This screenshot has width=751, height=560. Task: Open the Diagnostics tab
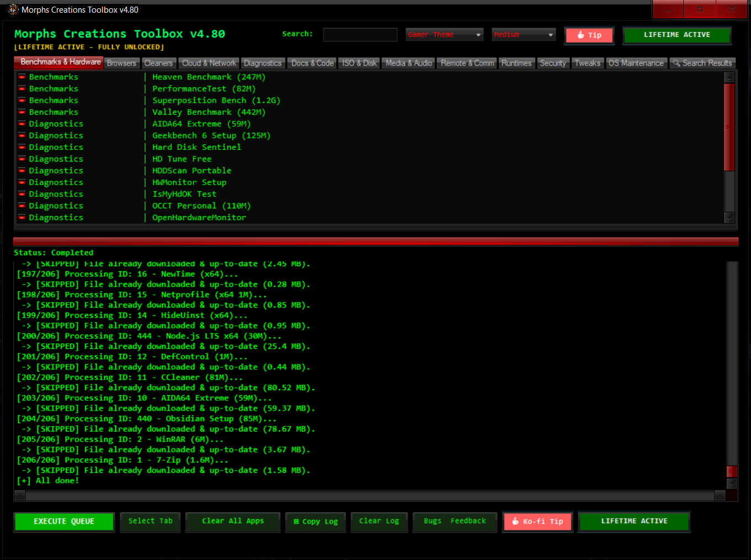coord(263,63)
